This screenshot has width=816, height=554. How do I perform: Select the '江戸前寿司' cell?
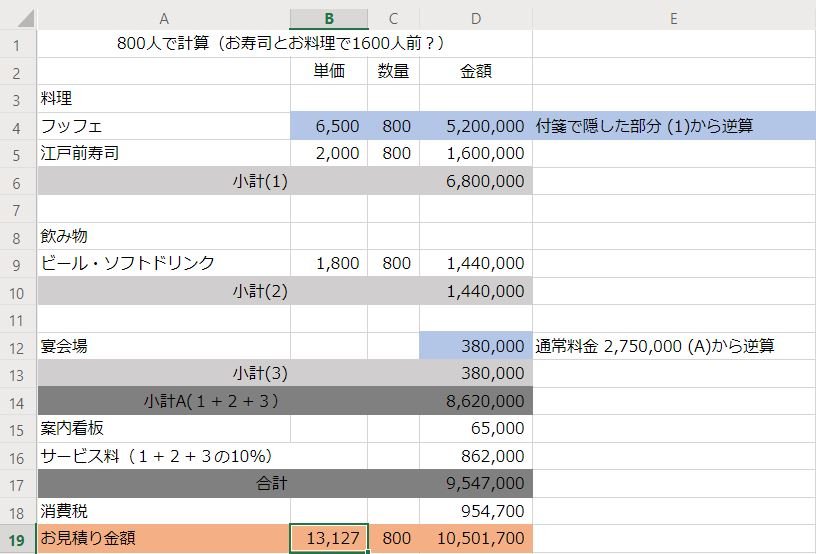[x=163, y=153]
